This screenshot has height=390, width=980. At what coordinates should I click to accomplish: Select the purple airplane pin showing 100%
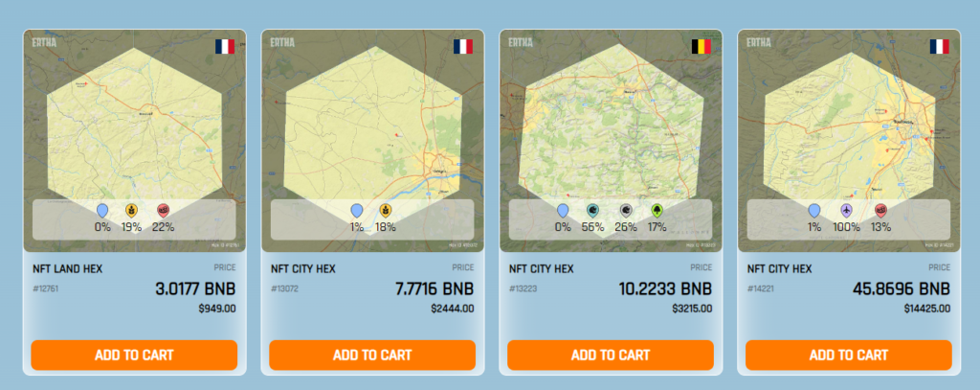click(x=846, y=210)
